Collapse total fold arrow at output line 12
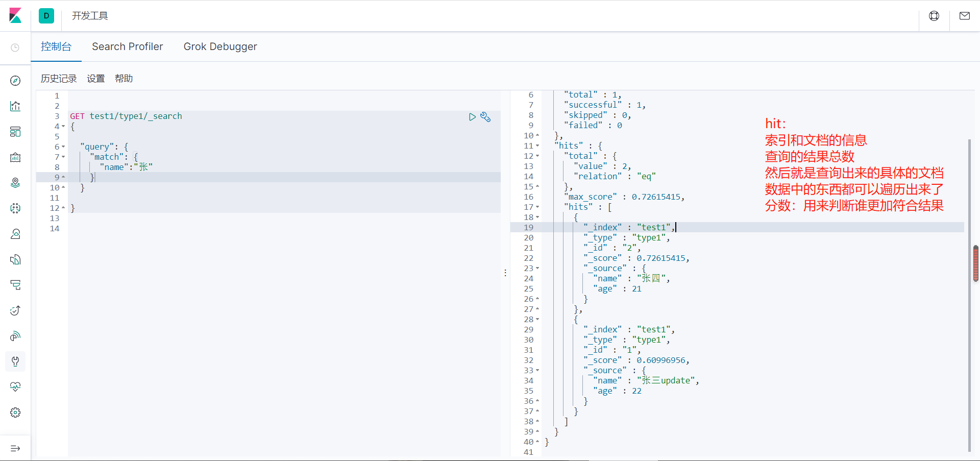 point(537,156)
